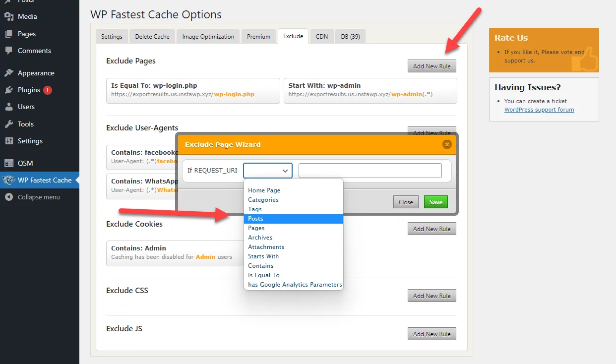
Task: Click the QSM sidebar icon
Action: [x=9, y=163]
